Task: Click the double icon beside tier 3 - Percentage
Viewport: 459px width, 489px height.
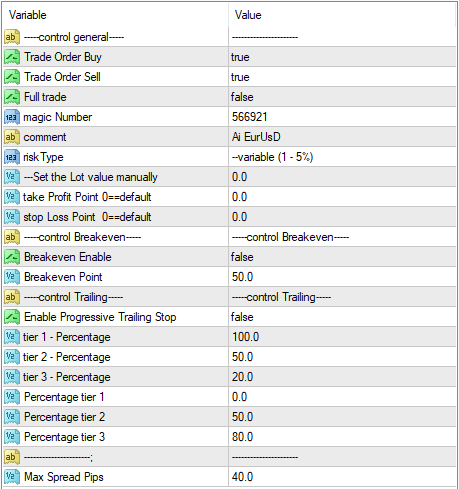Action: [12, 377]
